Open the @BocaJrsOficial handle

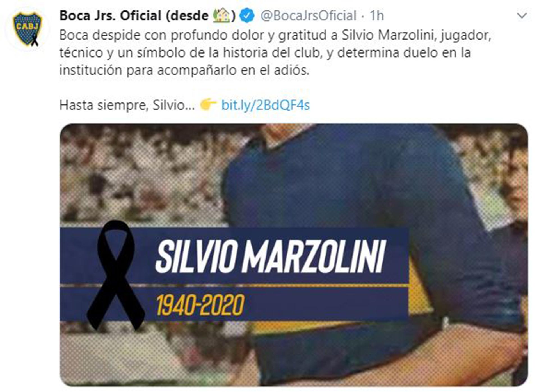tap(308, 16)
